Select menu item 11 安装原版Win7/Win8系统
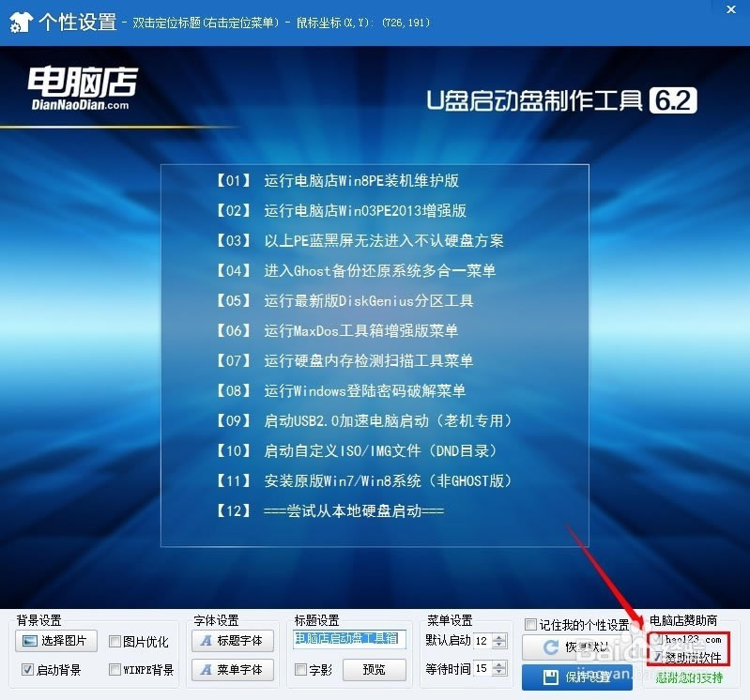The width and height of the screenshot is (750, 700). click(x=364, y=480)
